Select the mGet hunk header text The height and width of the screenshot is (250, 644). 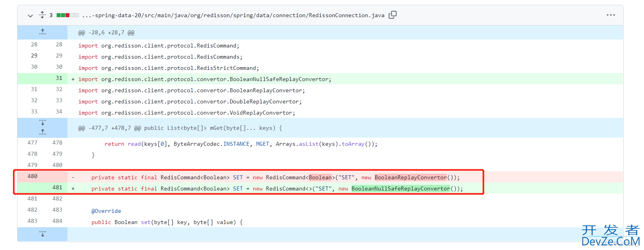tap(180, 128)
